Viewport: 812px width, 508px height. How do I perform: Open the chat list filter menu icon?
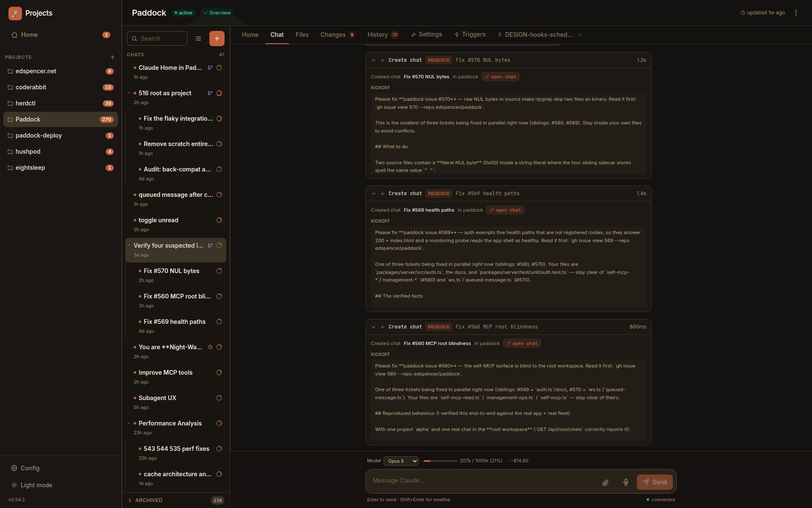(198, 39)
